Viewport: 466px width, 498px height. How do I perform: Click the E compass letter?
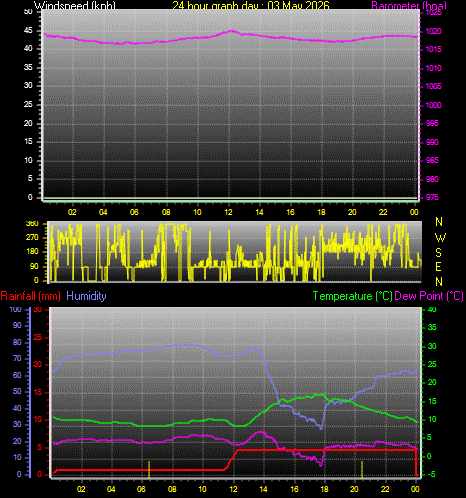tap(439, 267)
